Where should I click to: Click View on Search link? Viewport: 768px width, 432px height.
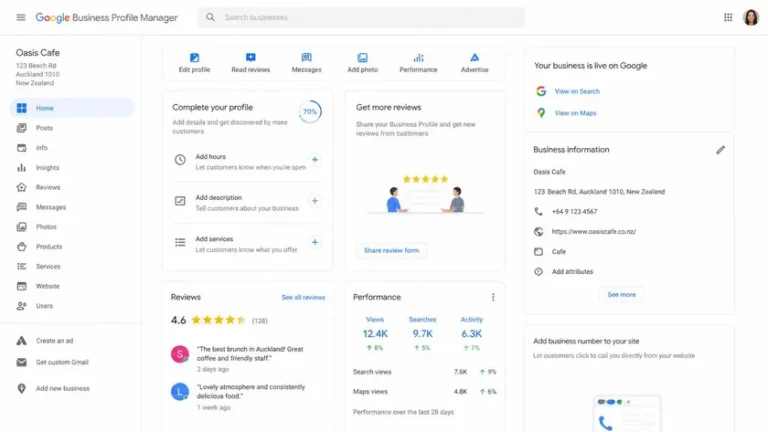click(x=577, y=91)
